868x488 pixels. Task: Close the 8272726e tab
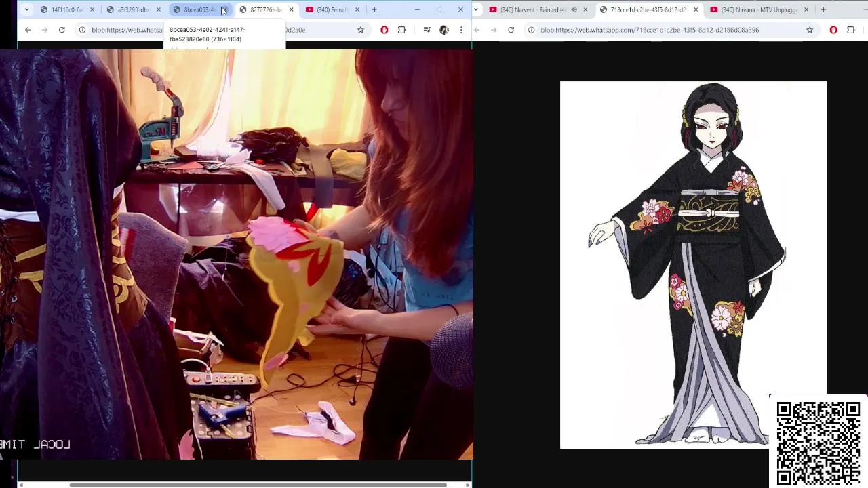292,9
